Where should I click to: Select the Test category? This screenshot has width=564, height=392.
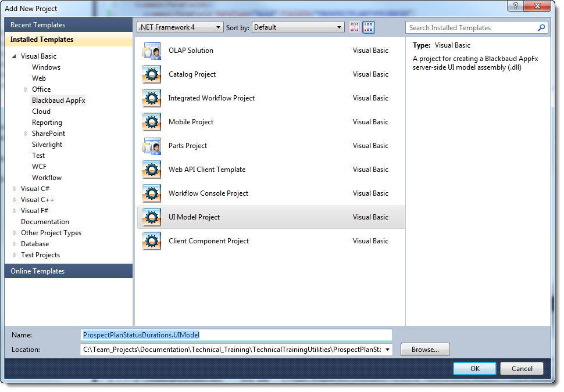click(38, 156)
